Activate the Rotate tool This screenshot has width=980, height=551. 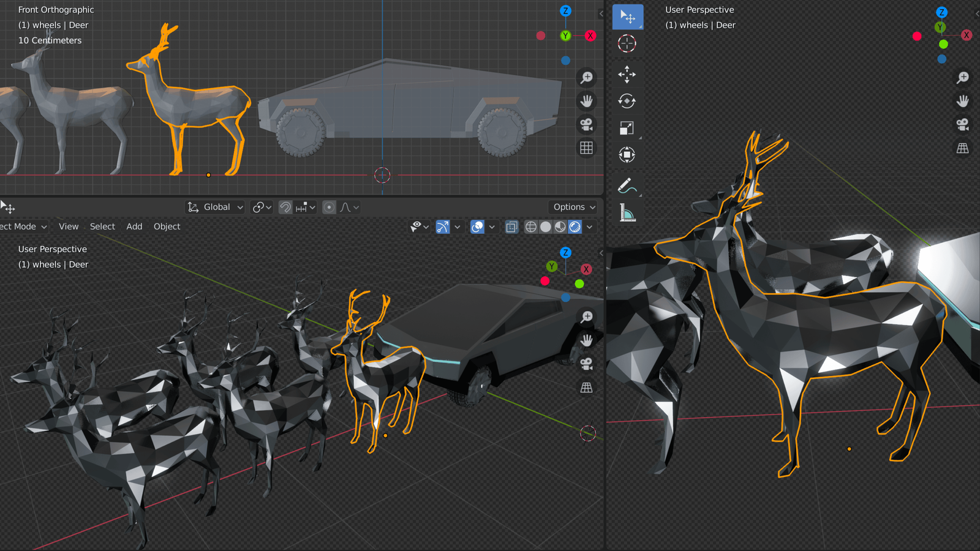[627, 101]
